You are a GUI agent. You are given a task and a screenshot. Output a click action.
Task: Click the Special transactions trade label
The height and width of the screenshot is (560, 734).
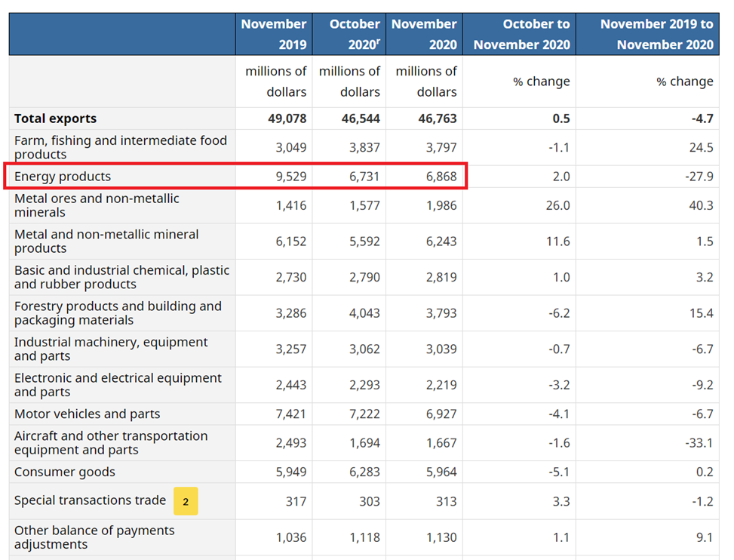coord(90,500)
